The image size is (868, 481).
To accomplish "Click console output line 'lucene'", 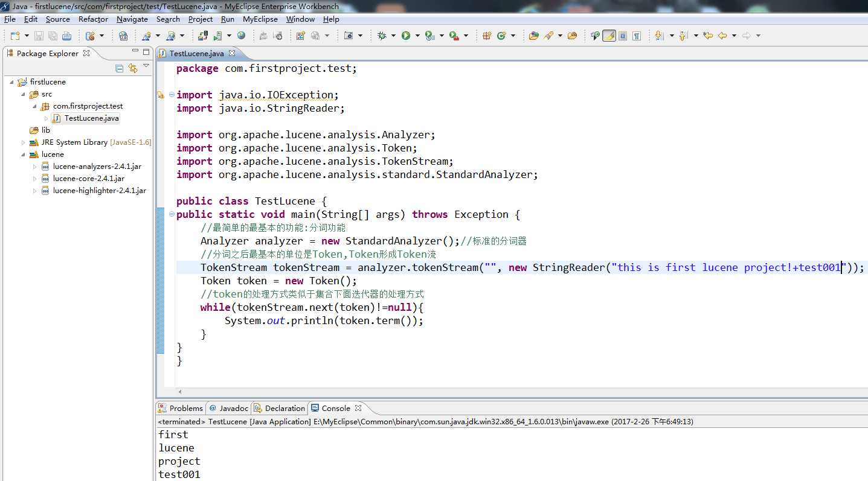I will click(176, 448).
